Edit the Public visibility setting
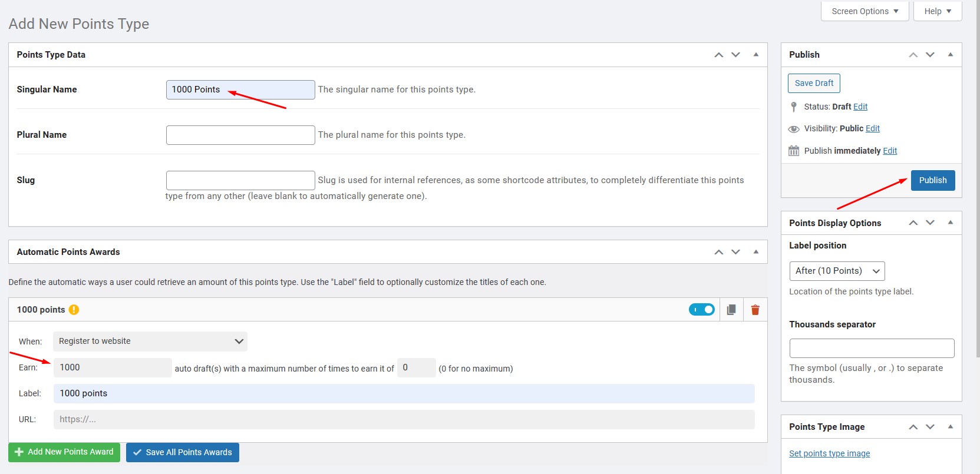Screen dimensions: 980x474 click(873, 128)
